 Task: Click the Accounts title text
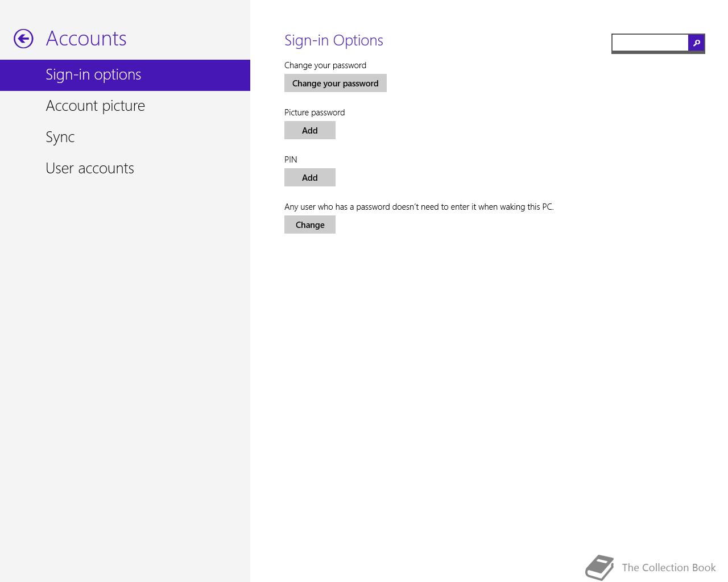86,39
